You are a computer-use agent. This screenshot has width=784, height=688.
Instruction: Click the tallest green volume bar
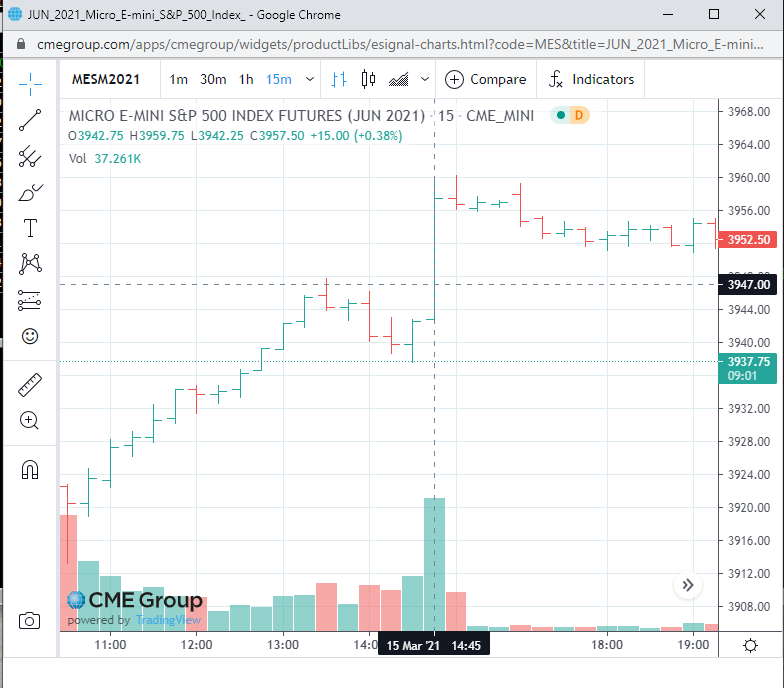tap(434, 564)
